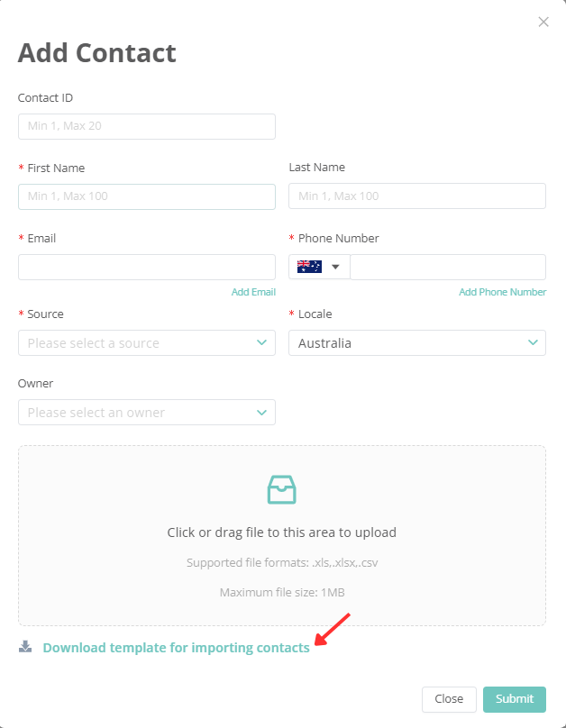Click the Add Phone Number link
This screenshot has height=728, width=566.
point(503,291)
